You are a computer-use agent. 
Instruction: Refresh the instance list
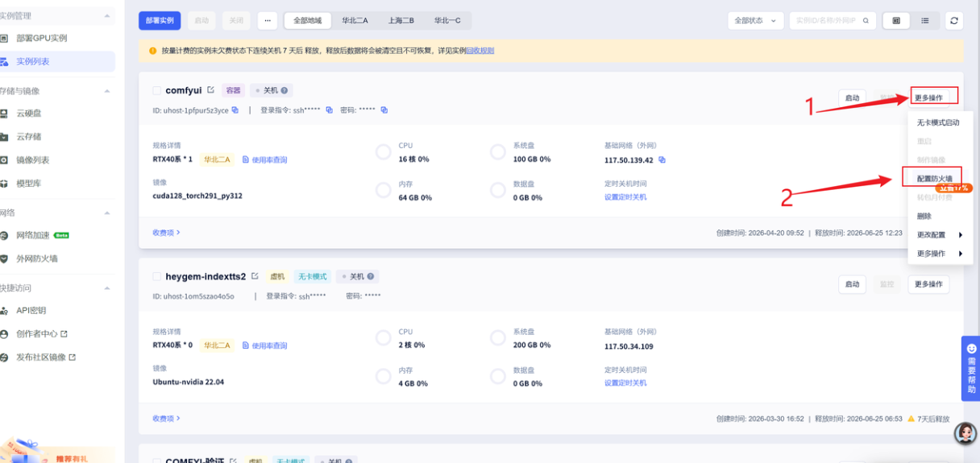pyautogui.click(x=954, y=21)
